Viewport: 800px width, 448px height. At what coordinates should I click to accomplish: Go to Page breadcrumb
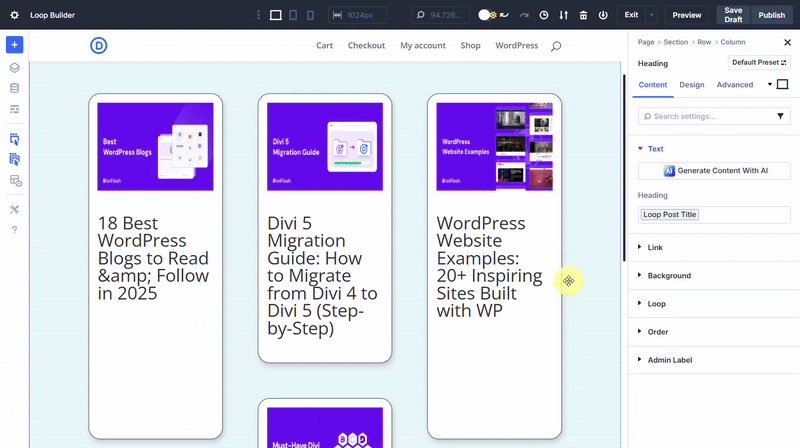tap(646, 42)
